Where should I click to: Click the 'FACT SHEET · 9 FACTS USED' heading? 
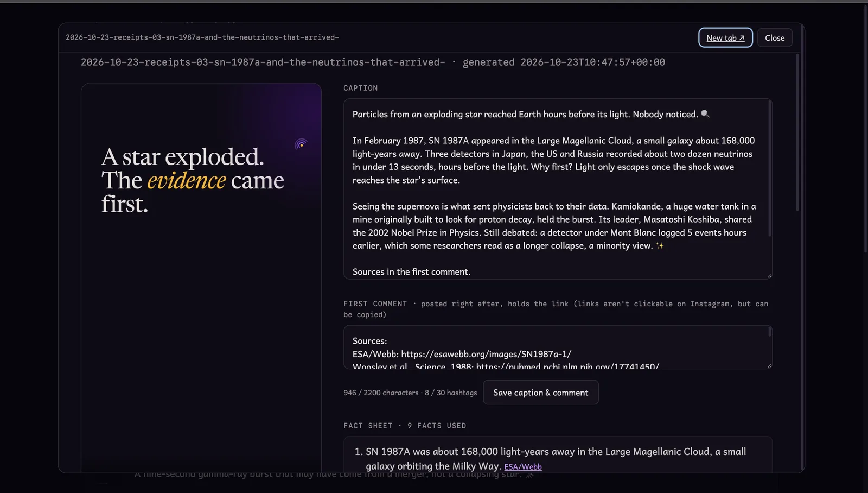pos(405,426)
